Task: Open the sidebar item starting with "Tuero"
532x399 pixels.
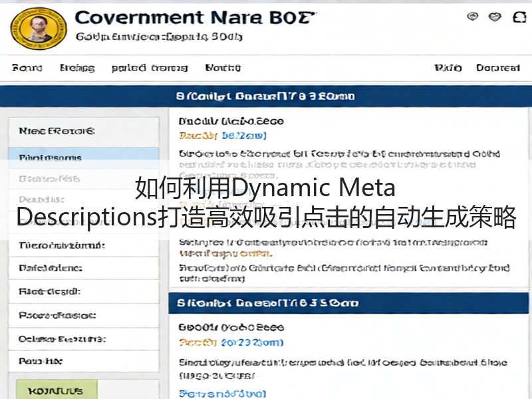Action: (84, 245)
